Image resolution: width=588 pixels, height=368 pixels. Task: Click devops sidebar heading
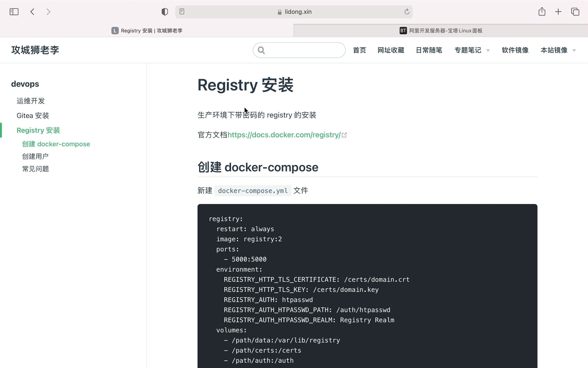(x=25, y=84)
